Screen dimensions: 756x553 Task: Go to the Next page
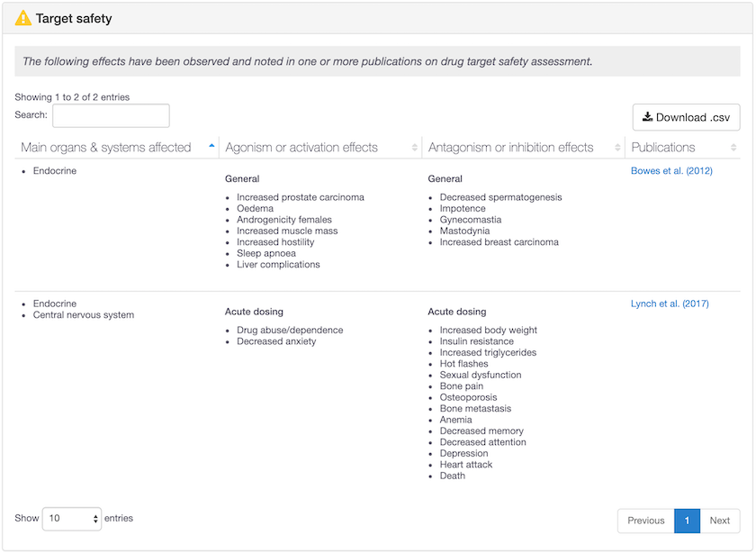719,521
